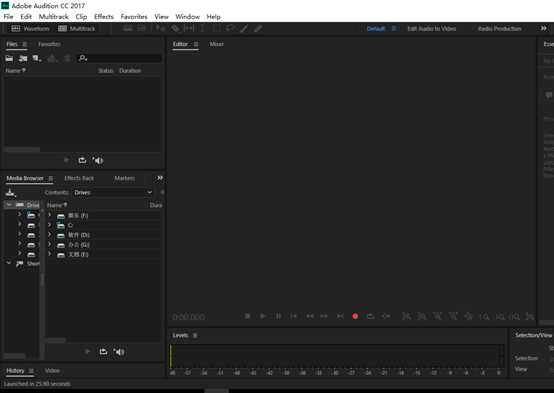Toggle Loop Playback in the transport bar
Screen dimensions: 554x393
(x=370, y=316)
